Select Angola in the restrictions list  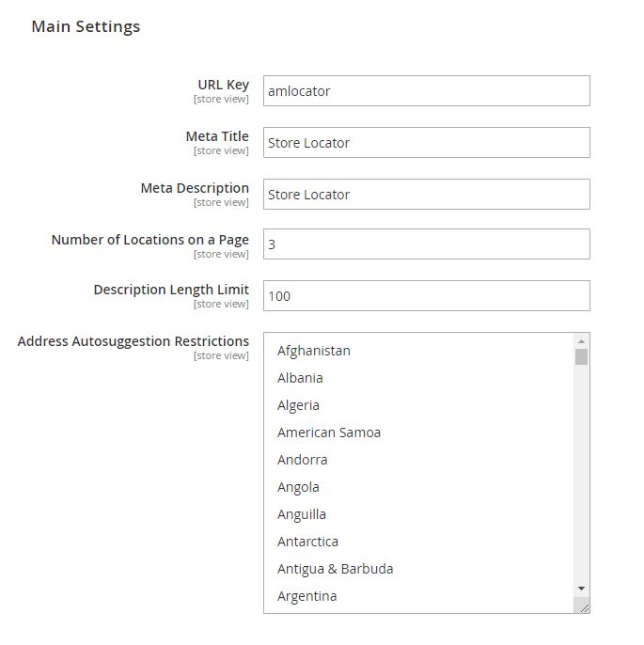[x=298, y=487]
